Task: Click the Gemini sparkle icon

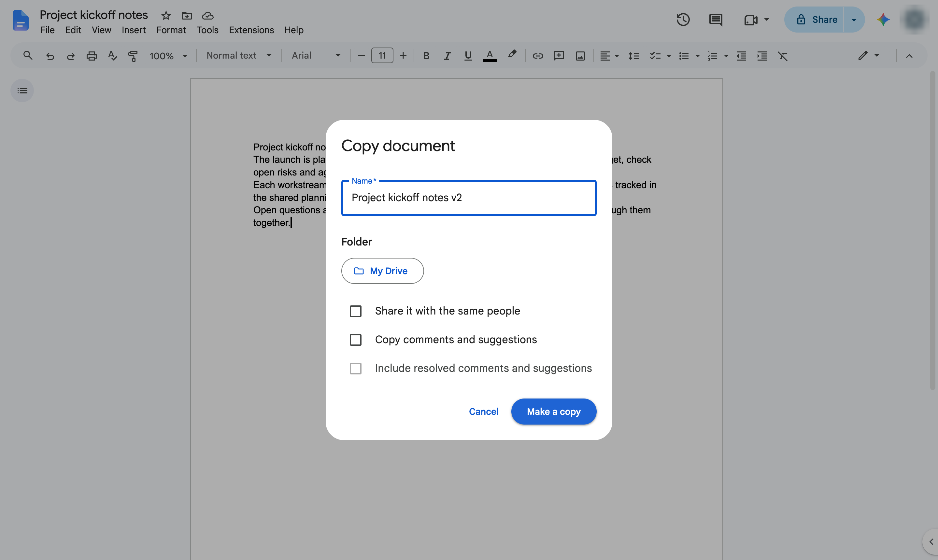Action: (x=883, y=20)
